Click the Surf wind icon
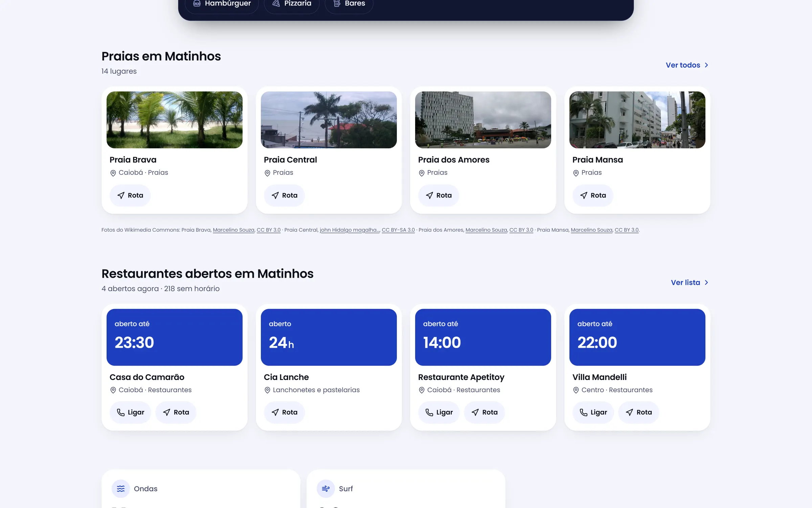812x508 pixels. pos(326,489)
